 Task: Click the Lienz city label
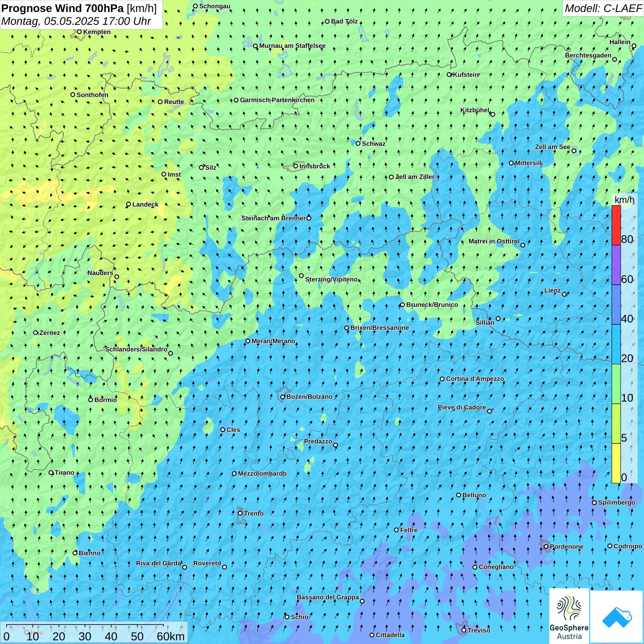(x=552, y=290)
